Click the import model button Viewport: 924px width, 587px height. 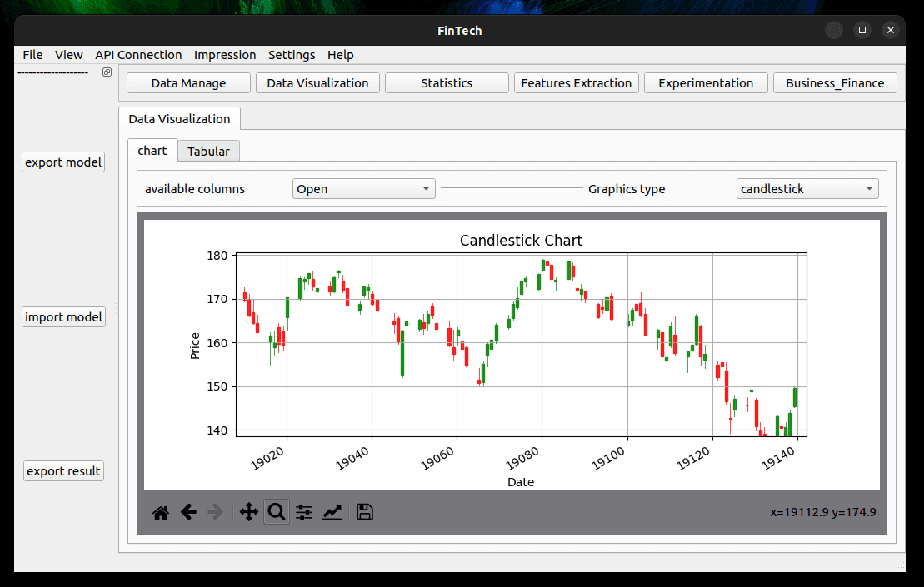click(x=63, y=317)
